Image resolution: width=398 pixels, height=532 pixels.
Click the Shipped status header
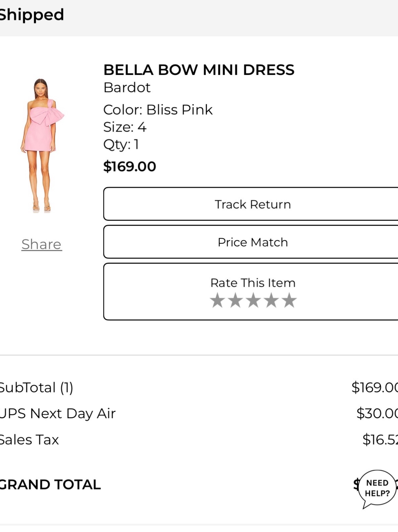click(31, 15)
